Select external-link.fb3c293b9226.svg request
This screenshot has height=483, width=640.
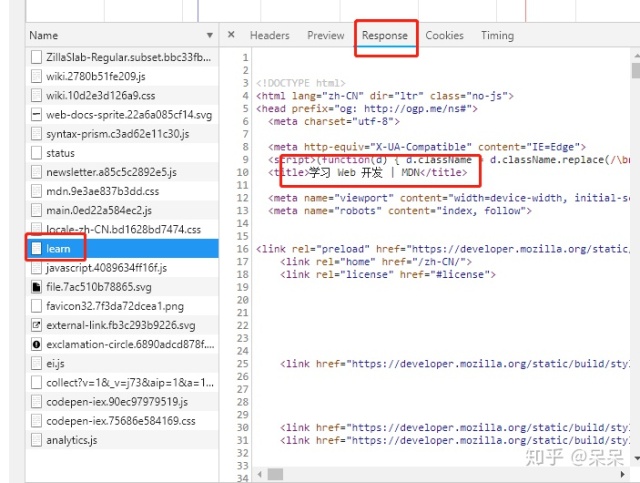121,325
